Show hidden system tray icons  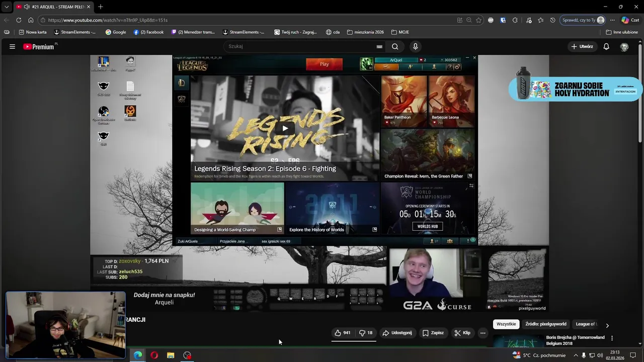(576, 355)
